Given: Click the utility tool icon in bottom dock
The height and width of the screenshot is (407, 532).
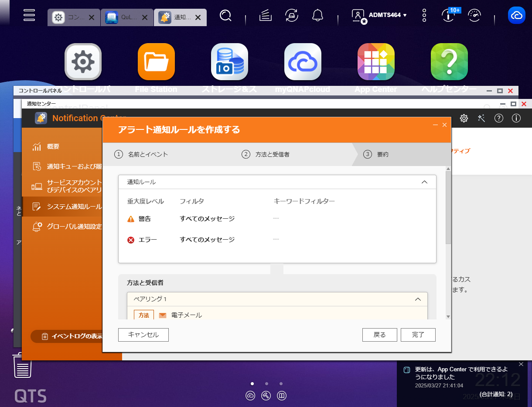Looking at the screenshot, I should [266, 396].
